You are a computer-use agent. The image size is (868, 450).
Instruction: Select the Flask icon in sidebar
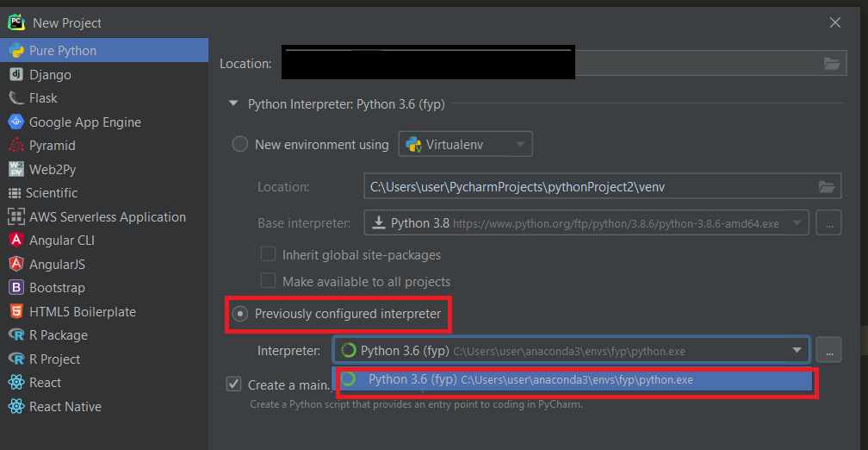15,98
